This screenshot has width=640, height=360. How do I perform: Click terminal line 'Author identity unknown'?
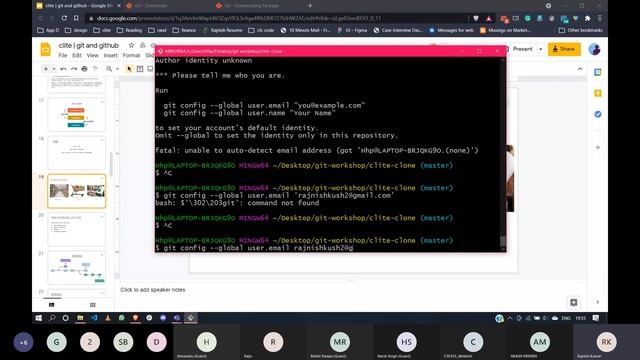pos(204,61)
